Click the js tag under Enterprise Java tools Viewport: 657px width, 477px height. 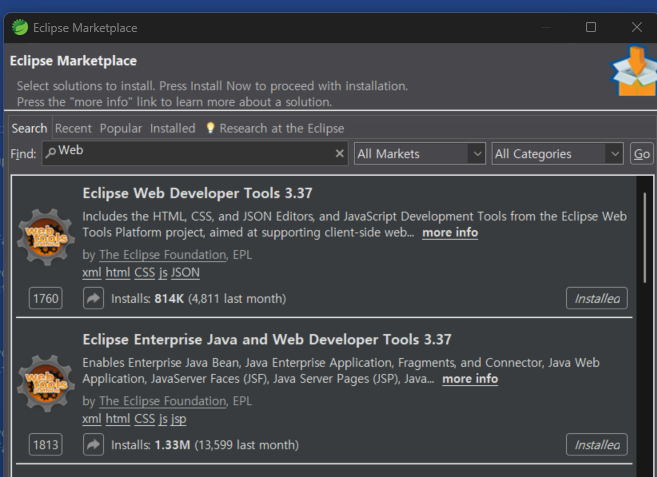(163, 419)
